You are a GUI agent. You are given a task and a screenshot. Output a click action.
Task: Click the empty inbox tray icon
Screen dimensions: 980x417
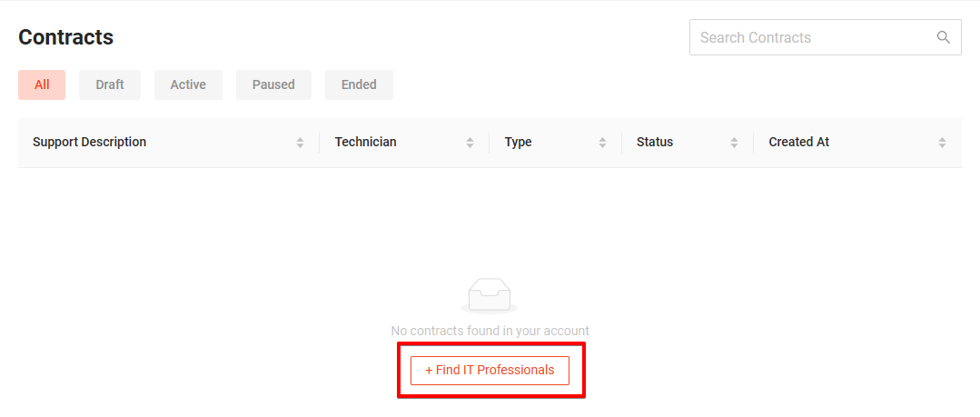click(490, 295)
